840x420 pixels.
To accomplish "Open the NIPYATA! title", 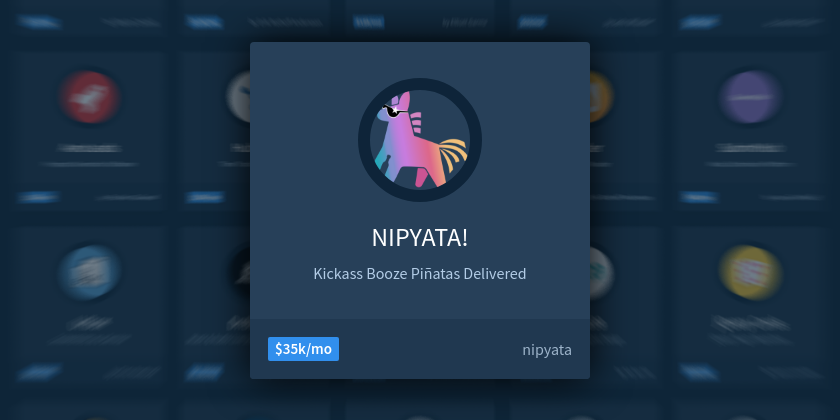I will 420,238.
